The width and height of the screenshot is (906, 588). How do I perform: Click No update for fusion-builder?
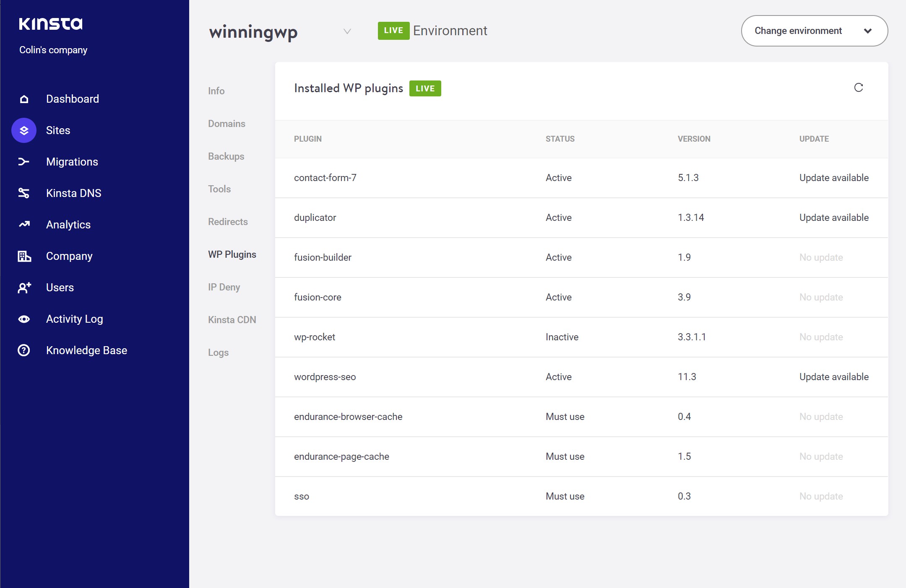click(821, 257)
